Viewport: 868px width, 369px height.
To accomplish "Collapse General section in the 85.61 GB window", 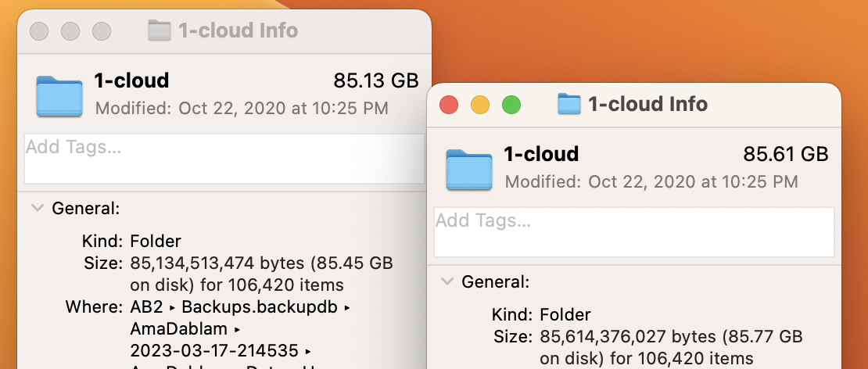I will pos(447,282).
